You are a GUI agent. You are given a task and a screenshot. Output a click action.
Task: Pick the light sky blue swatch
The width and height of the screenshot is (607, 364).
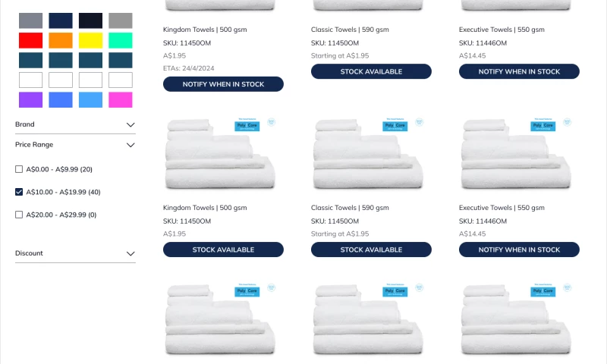[x=91, y=99]
